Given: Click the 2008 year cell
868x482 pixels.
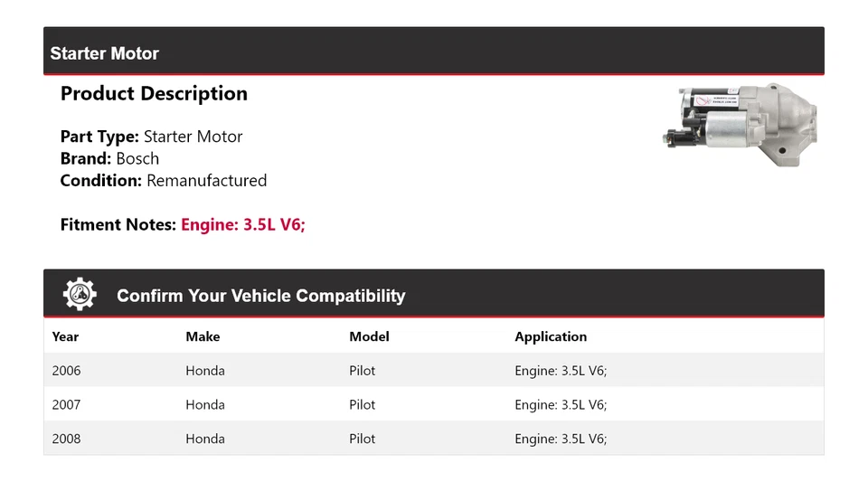Looking at the screenshot, I should pos(66,439).
